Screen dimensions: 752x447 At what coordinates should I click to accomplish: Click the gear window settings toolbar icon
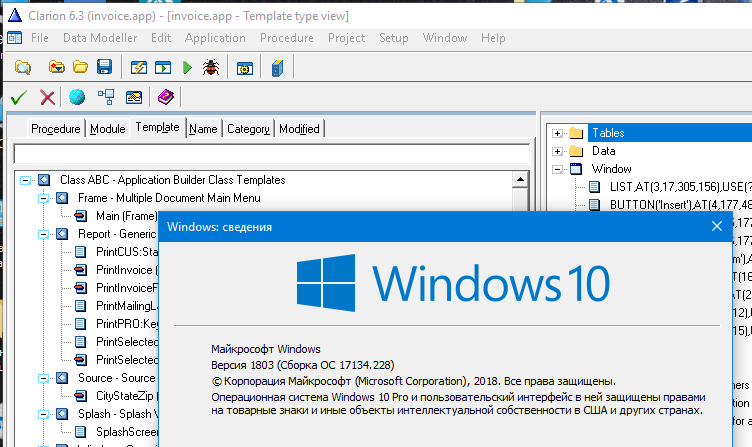pyautogui.click(x=244, y=68)
